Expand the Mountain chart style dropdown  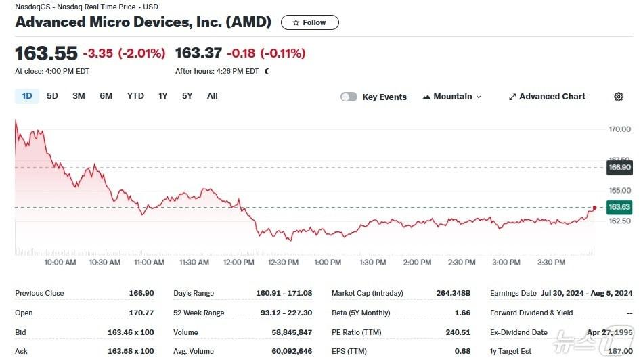(479, 97)
